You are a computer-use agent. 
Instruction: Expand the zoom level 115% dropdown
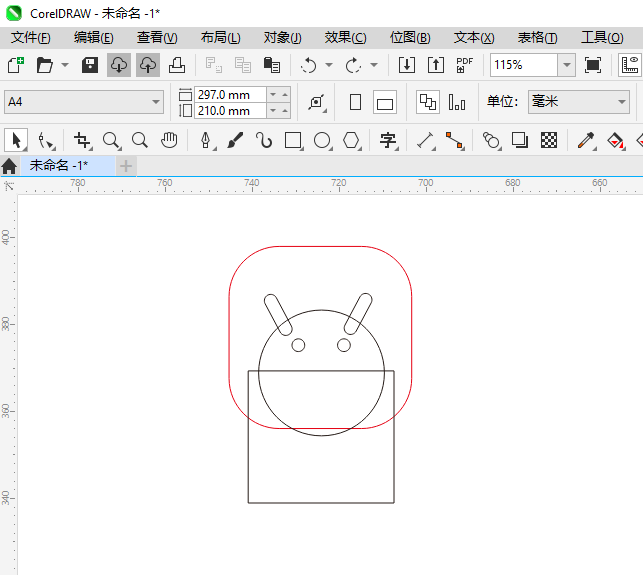pyautogui.click(x=567, y=65)
